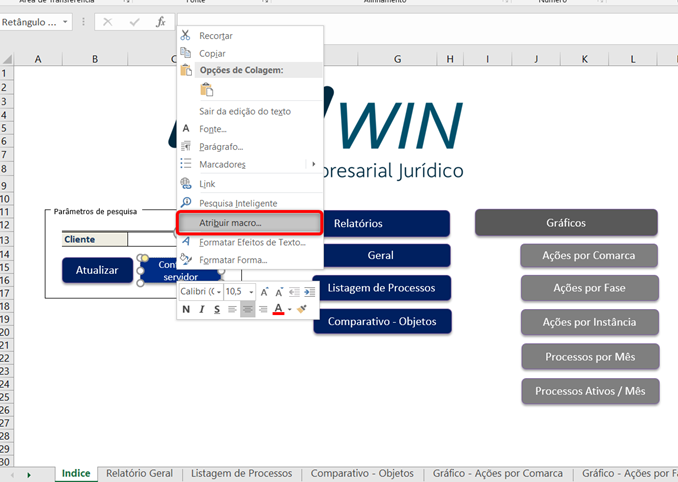Image resolution: width=678 pixels, height=482 pixels.
Task: Click the next sheet tab navigation arrow
Action: click(29, 475)
